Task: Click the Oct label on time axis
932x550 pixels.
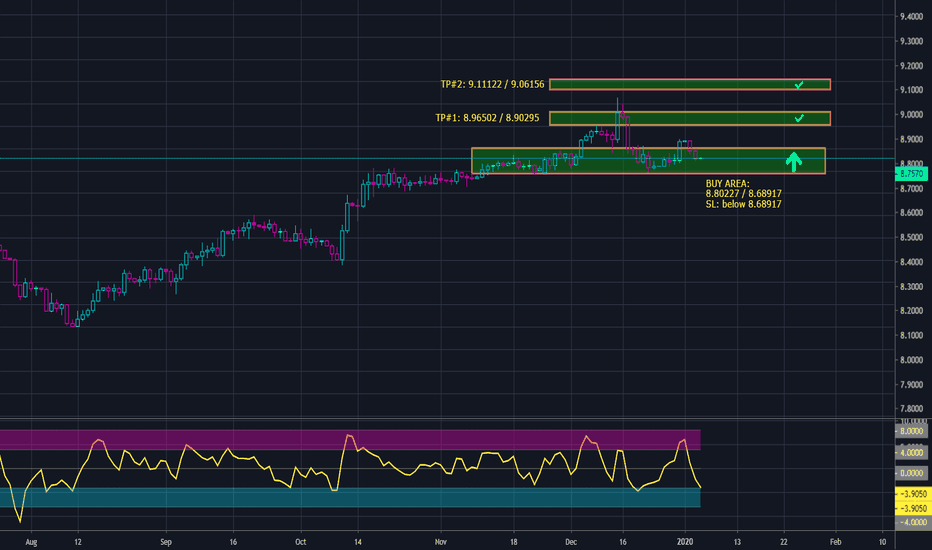Action: click(298, 541)
